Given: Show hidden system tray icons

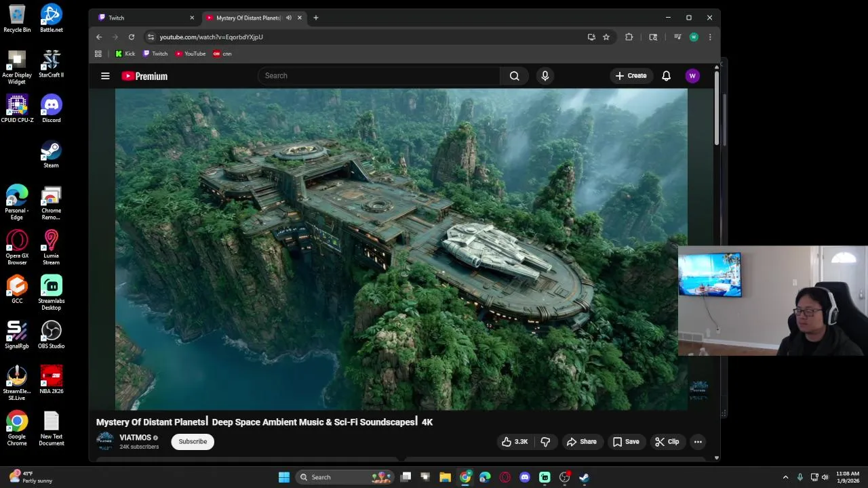Looking at the screenshot, I should pos(785,477).
